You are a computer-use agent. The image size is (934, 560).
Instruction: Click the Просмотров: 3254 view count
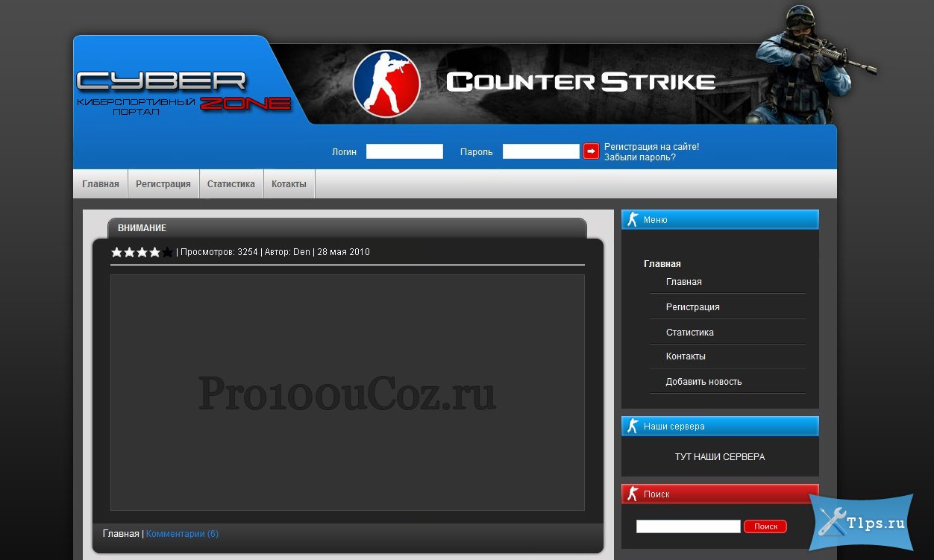click(x=219, y=252)
